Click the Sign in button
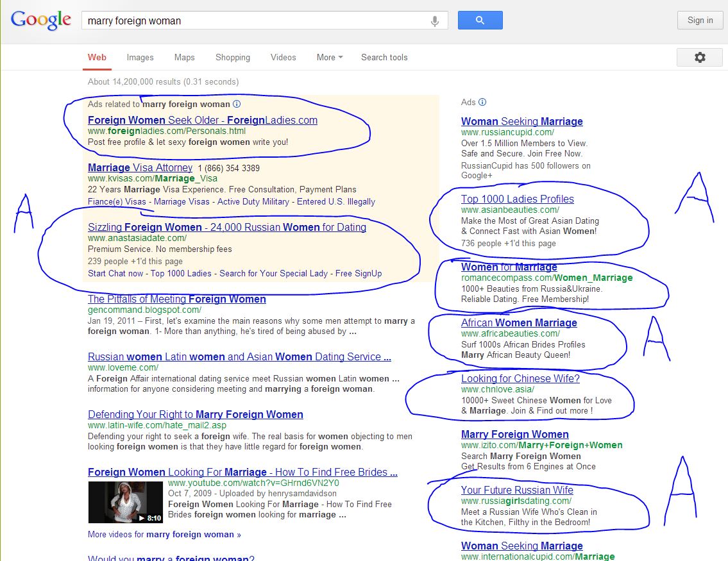This screenshot has height=561, width=728. pyautogui.click(x=700, y=21)
